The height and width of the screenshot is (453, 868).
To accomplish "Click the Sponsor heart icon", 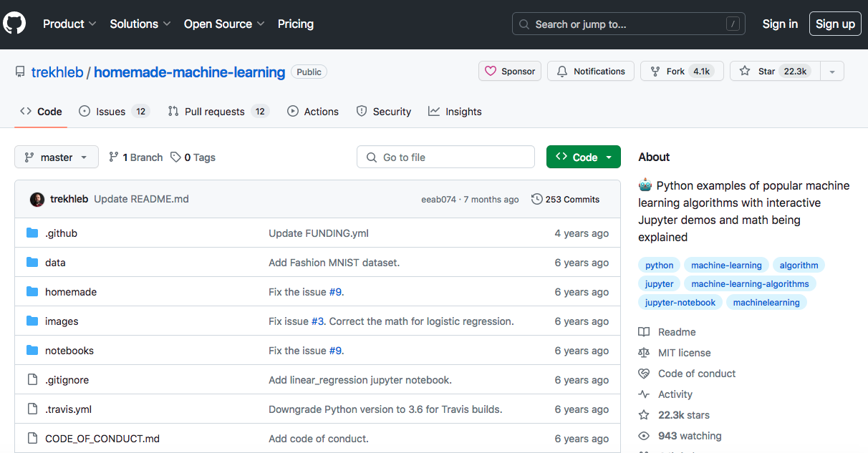I will click(x=491, y=71).
